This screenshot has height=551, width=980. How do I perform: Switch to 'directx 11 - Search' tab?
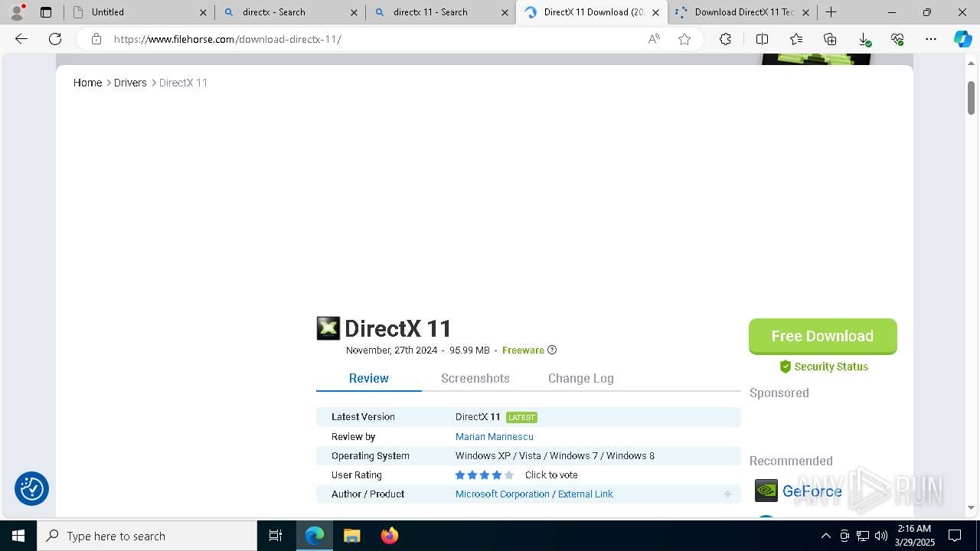[x=441, y=12]
